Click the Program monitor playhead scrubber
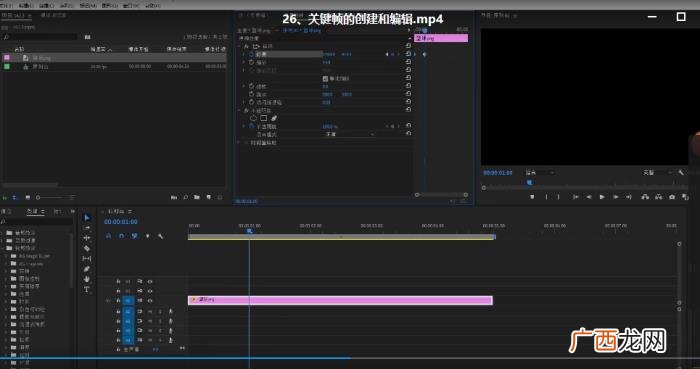 tap(529, 182)
